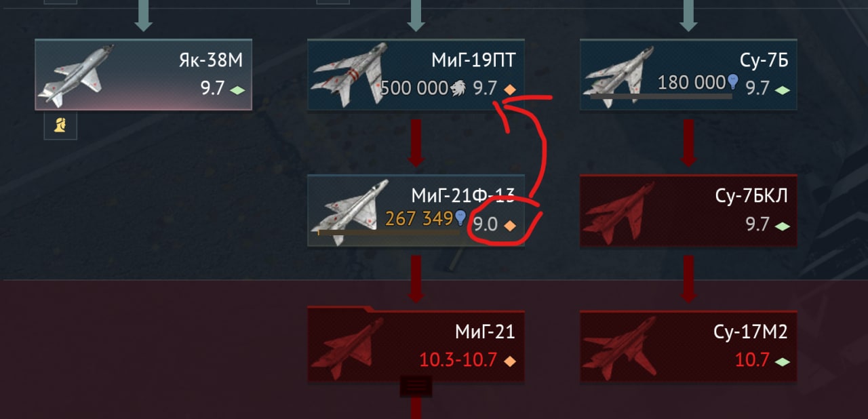Click the research bulb icon on МиГ-21Ф-13
Image resolution: width=868 pixels, height=419 pixels.
460,218
